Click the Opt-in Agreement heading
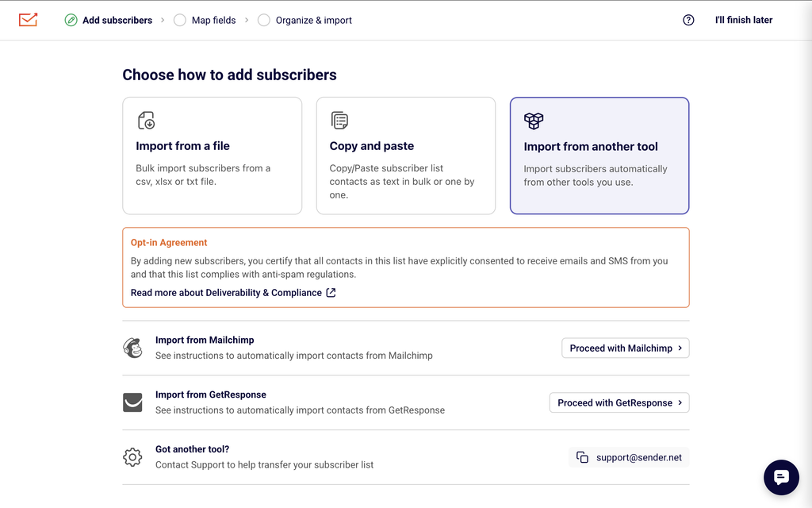This screenshot has height=508, width=812. 169,243
